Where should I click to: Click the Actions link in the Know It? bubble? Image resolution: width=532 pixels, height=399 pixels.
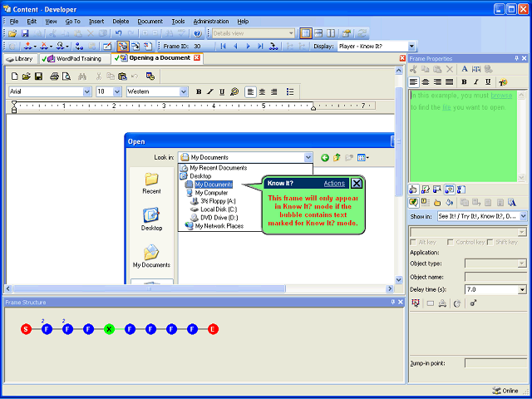(x=334, y=184)
